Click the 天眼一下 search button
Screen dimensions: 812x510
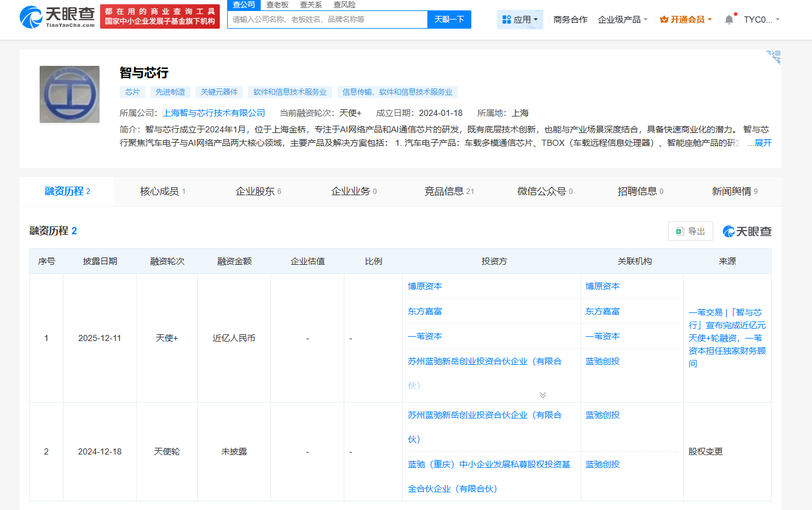[449, 20]
